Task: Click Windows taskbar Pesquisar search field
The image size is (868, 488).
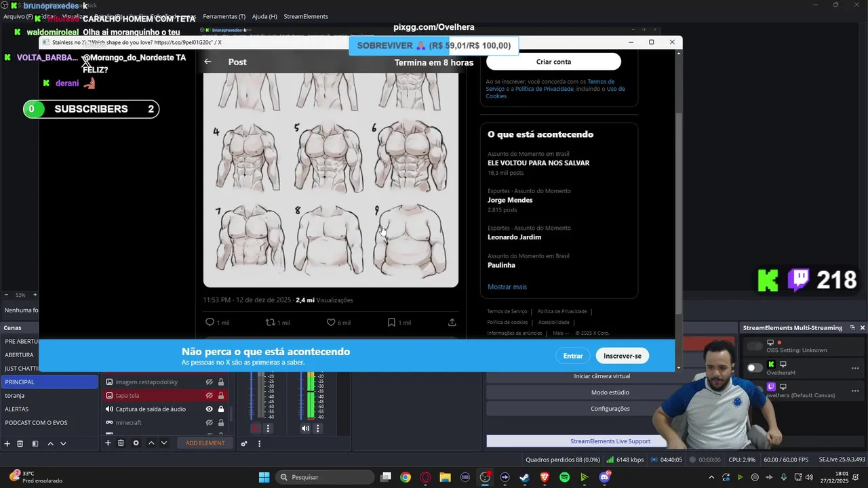Action: click(x=323, y=477)
